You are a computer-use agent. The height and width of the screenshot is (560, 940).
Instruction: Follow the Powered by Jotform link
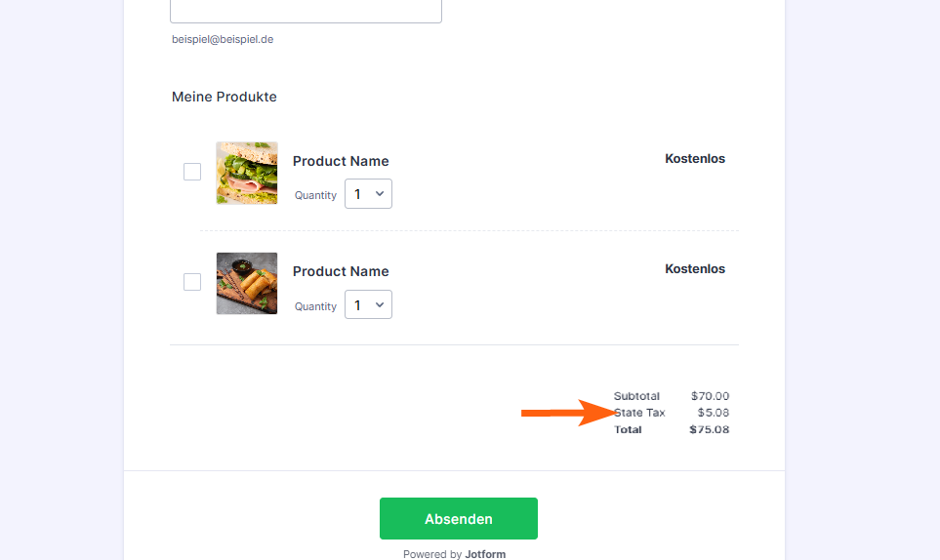(x=454, y=554)
